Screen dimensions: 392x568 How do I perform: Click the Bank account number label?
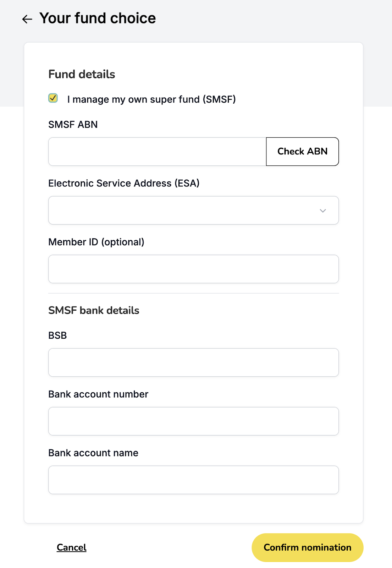[x=98, y=394]
